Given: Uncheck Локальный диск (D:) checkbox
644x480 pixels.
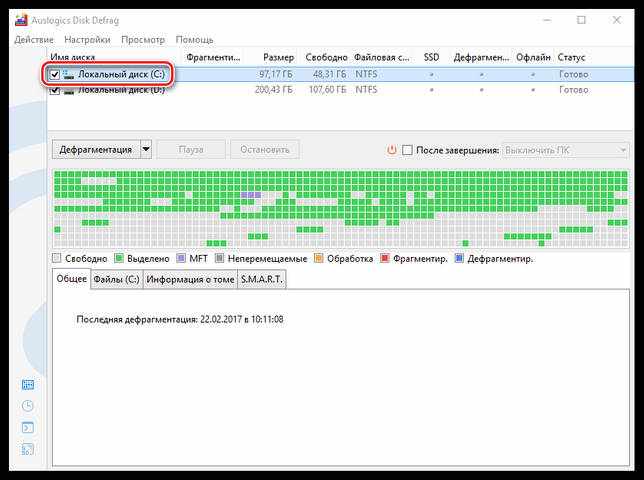Looking at the screenshot, I should 55,90.
